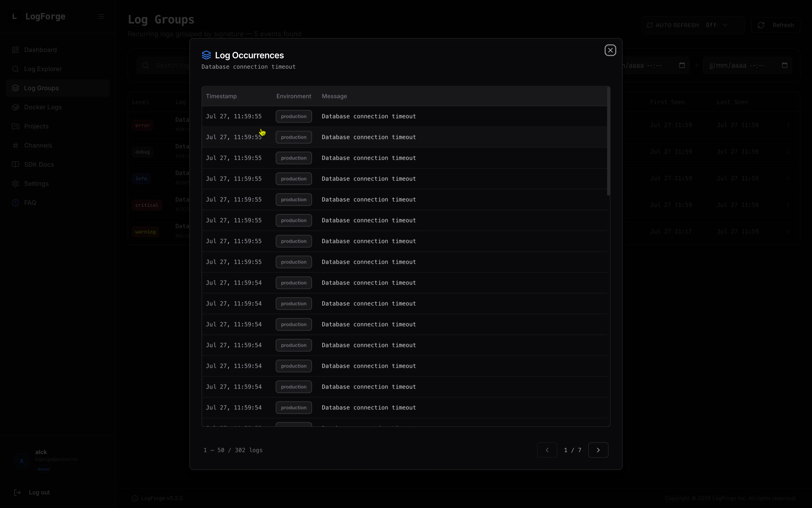The height and width of the screenshot is (508, 812).
Task: Go to previous page of log occurrences
Action: [547, 450]
